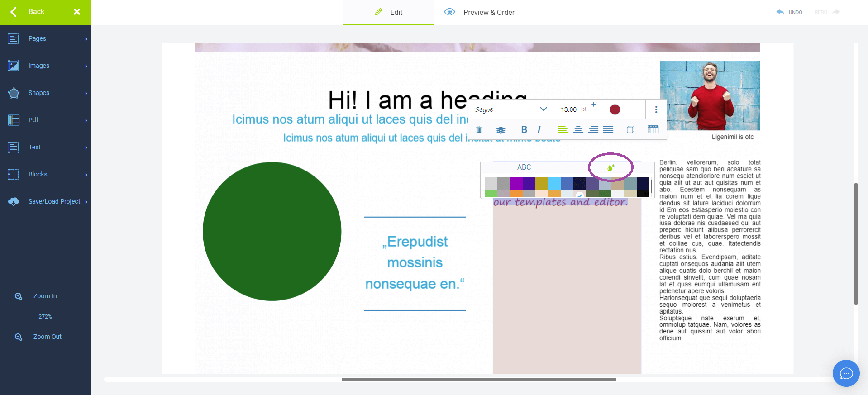Click the 272% zoom level text
The width and height of the screenshot is (868, 395).
[x=45, y=317]
